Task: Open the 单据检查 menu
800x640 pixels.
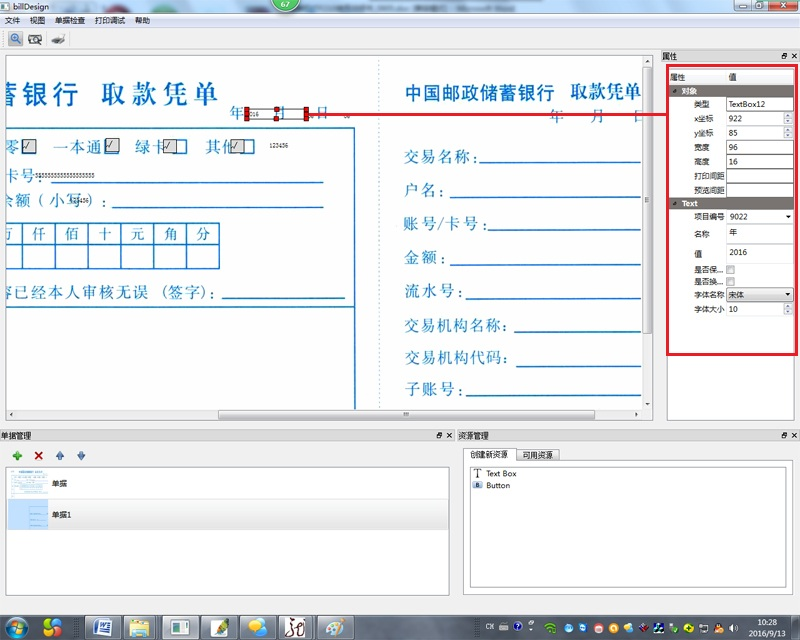Action: pos(70,20)
